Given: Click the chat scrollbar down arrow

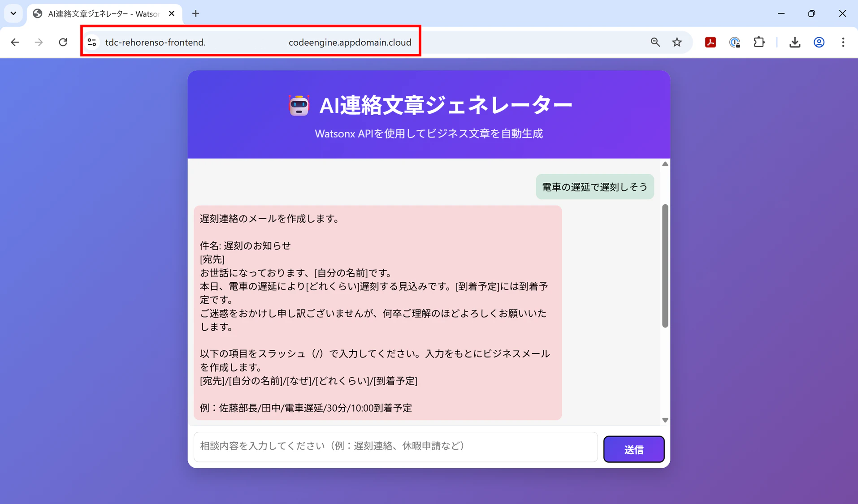Looking at the screenshot, I should (x=665, y=420).
